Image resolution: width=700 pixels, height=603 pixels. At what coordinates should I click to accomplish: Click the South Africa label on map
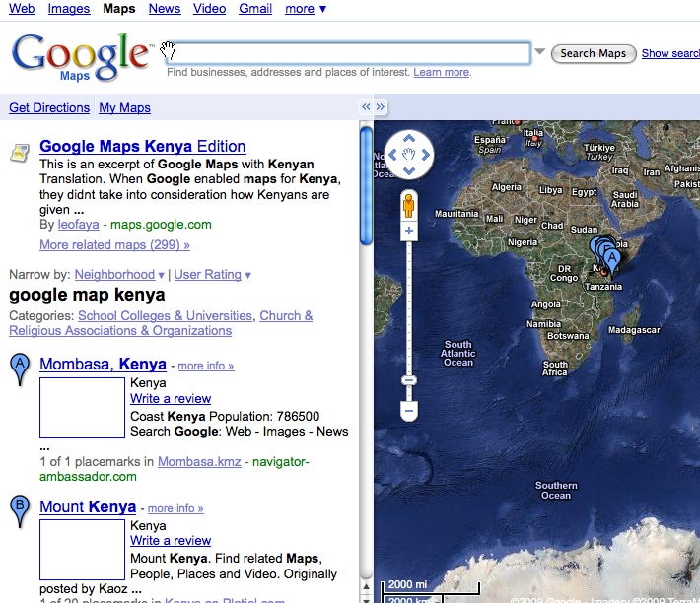[x=555, y=368]
